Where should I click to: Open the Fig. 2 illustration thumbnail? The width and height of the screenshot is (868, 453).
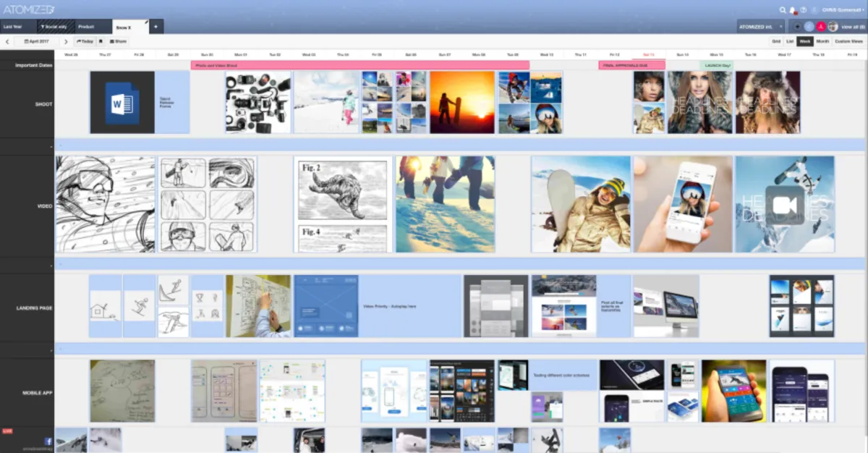pos(343,204)
